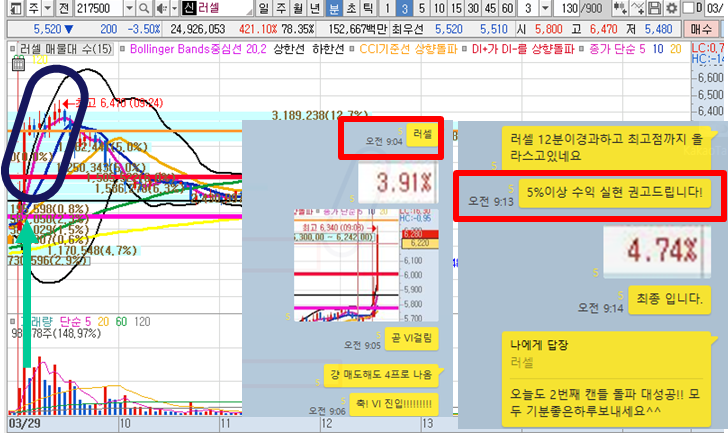Click the current price 5,520
Viewport: 728px width, 433px height.
click(48, 29)
